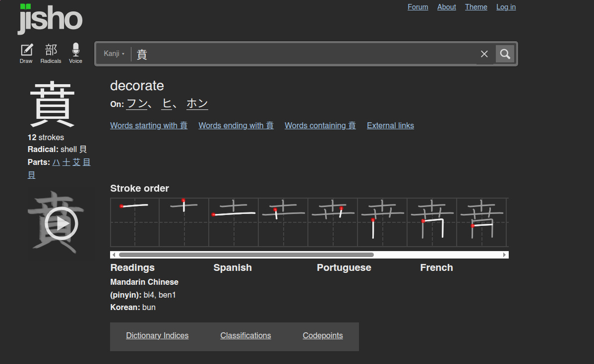Click the pinyin 'bi4, ben1' text
594x364 pixels.
click(160, 295)
